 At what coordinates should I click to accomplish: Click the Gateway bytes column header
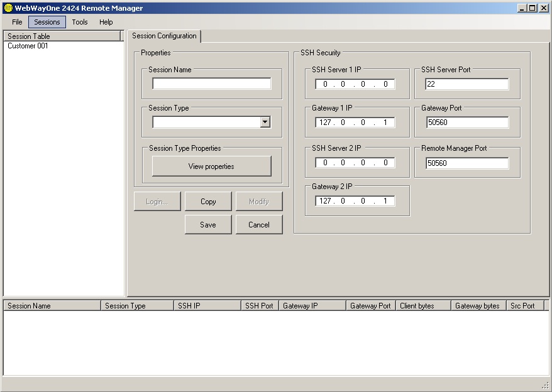pyautogui.click(x=478, y=306)
